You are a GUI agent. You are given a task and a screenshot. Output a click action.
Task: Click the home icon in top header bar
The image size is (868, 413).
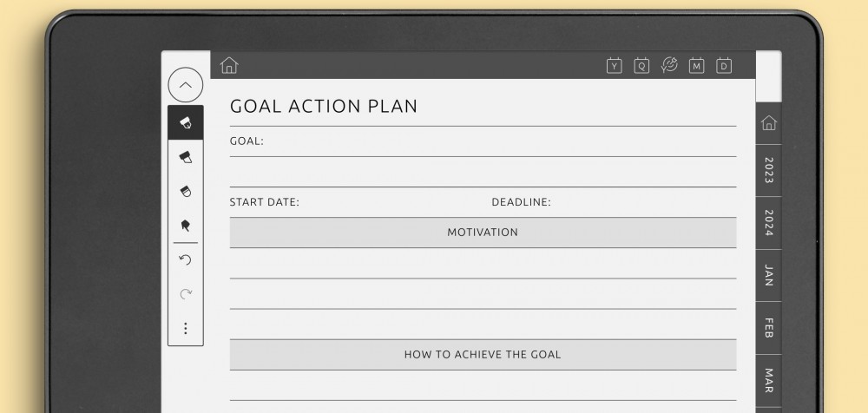point(229,65)
